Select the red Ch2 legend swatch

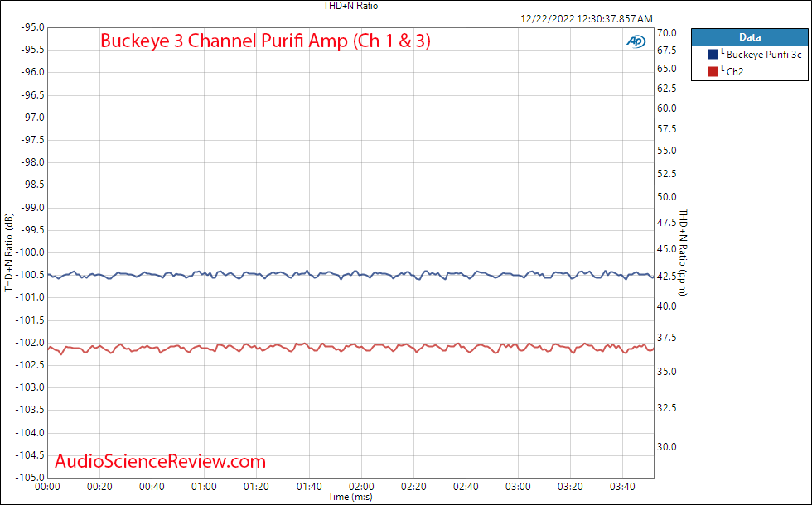coord(713,72)
